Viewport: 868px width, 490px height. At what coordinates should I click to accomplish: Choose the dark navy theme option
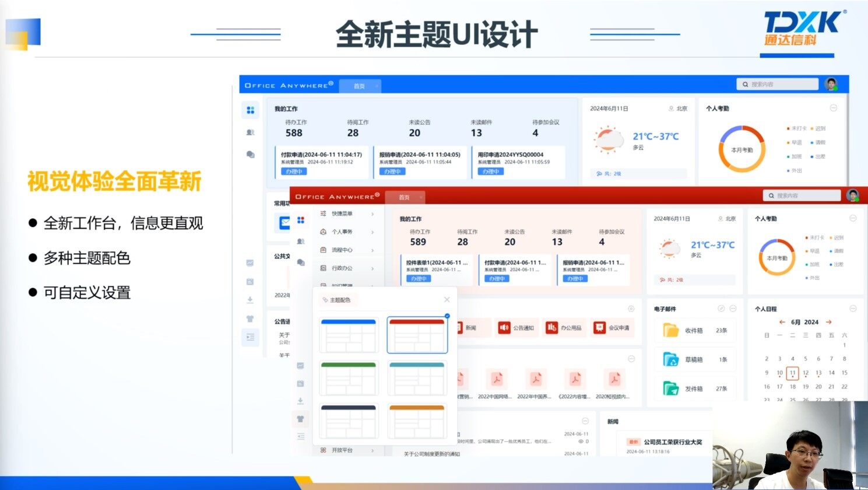[x=349, y=421]
